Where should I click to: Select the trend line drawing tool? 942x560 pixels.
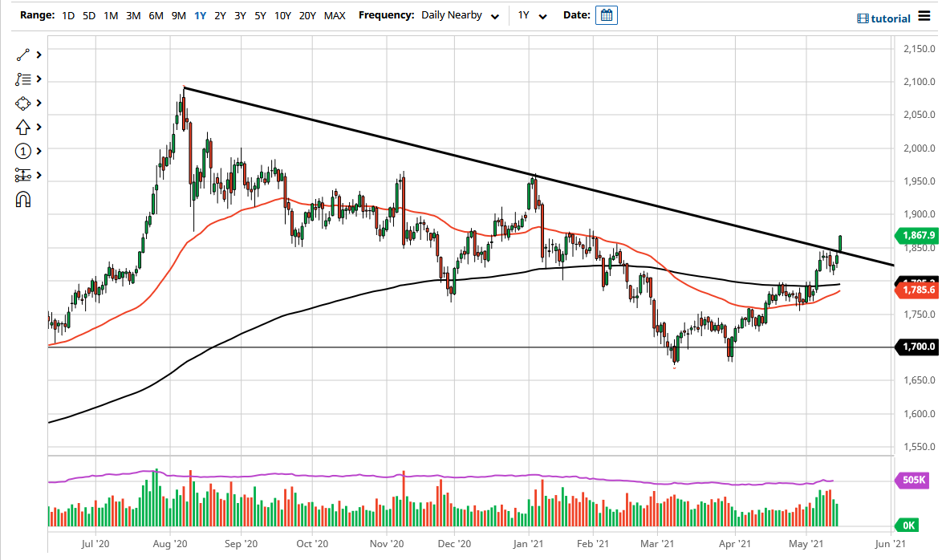(22, 55)
